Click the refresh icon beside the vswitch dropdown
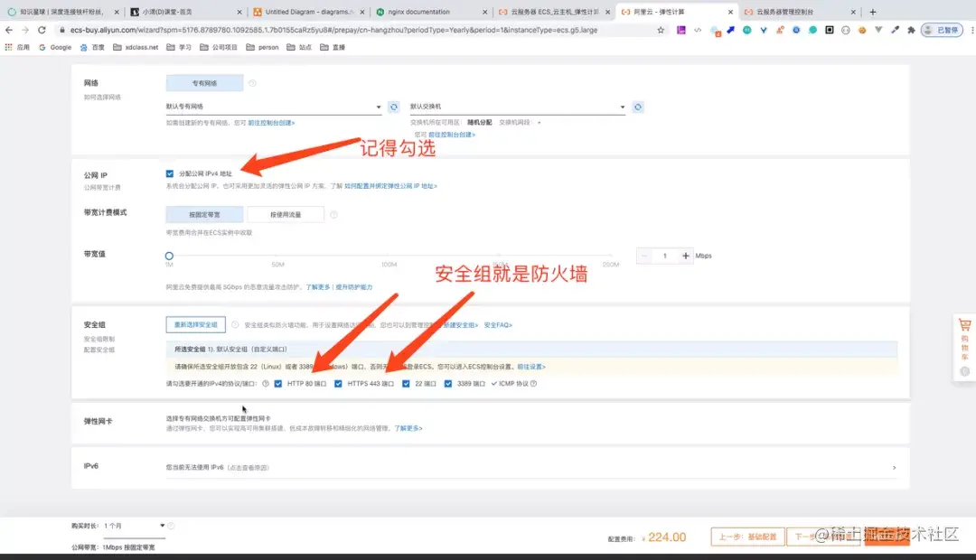Screen dimensions: 976x560 [638, 106]
